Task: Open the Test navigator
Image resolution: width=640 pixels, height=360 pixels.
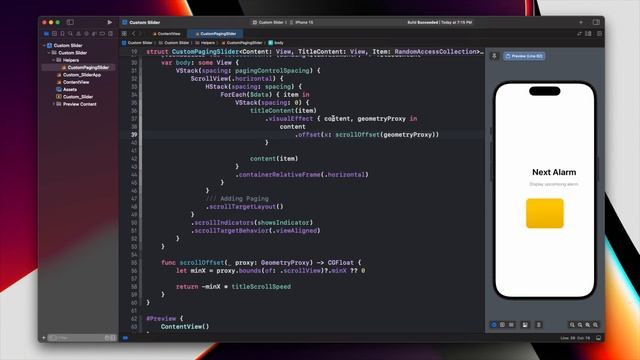Action: coord(86,33)
